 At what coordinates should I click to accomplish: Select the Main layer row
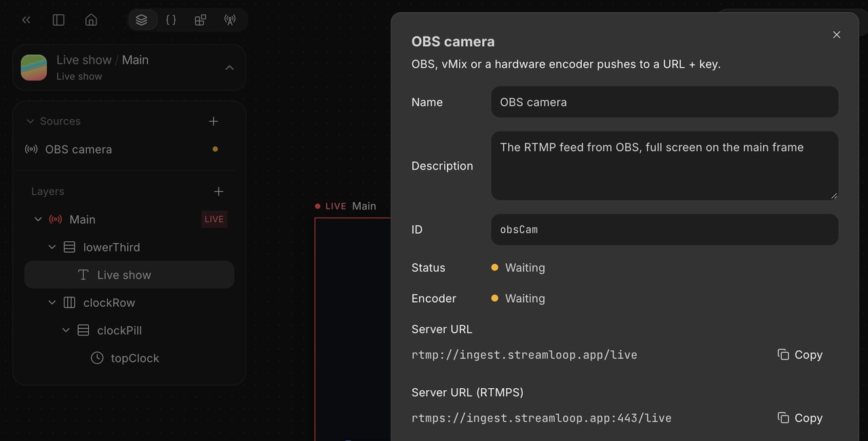coord(129,219)
